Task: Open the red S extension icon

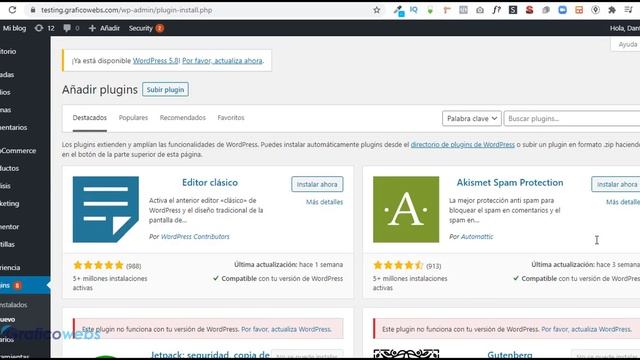Action: coord(529,10)
